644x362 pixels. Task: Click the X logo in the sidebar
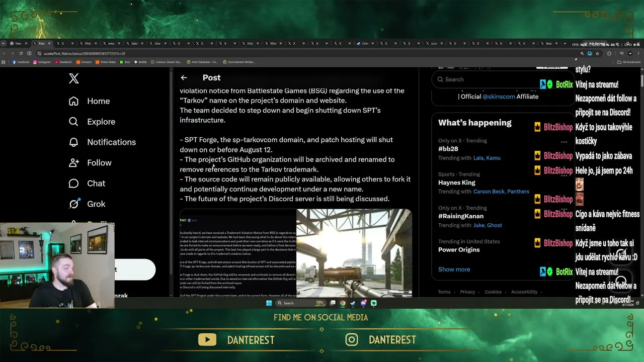[x=74, y=78]
